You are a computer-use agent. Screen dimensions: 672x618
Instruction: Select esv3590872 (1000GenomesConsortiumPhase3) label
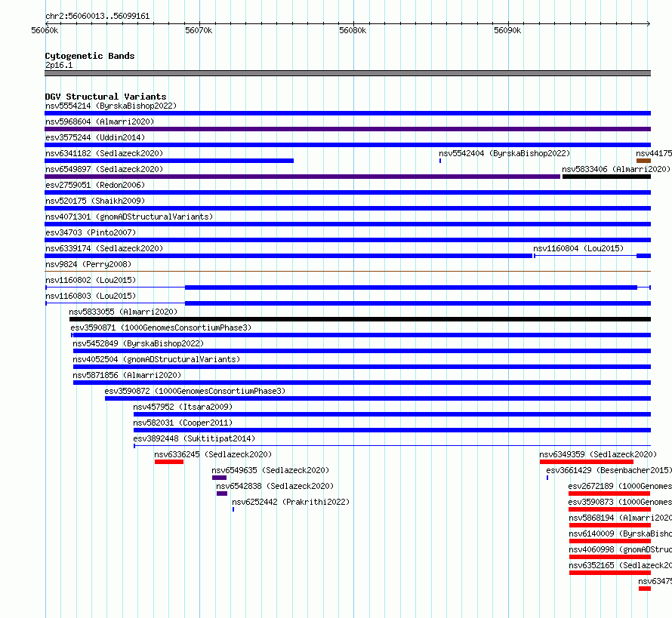[x=195, y=391]
